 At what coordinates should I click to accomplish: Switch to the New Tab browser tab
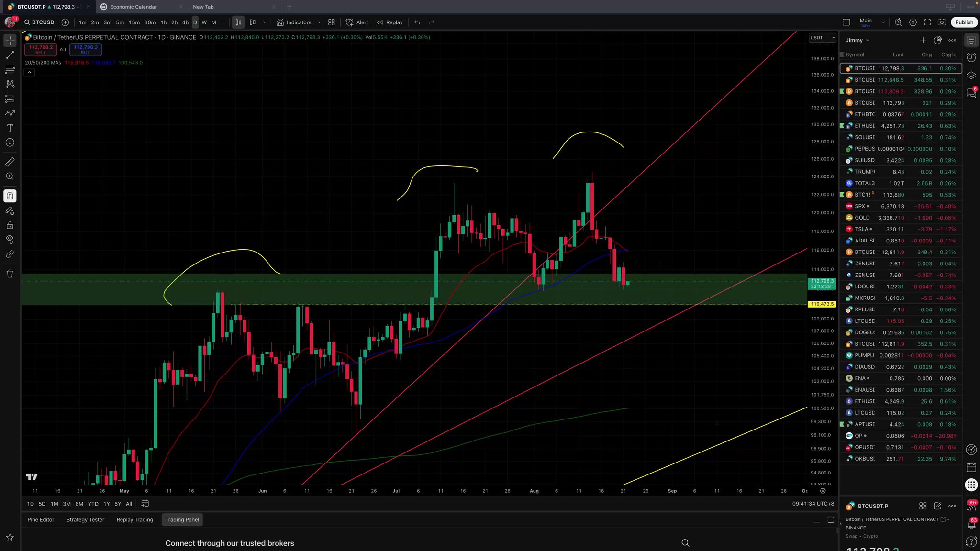coord(233,7)
